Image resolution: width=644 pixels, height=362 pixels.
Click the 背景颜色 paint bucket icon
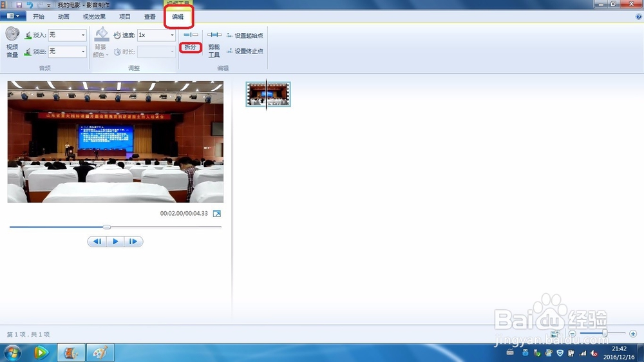point(102,34)
